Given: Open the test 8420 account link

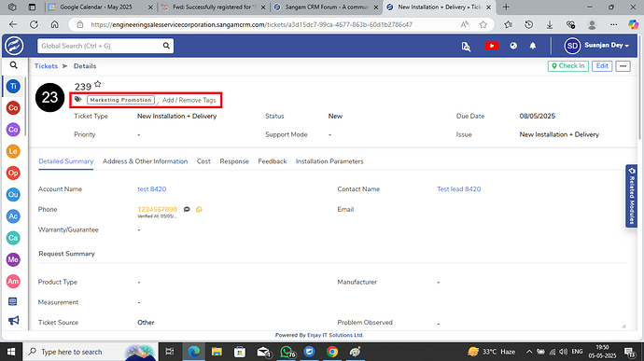Looking at the screenshot, I should pyautogui.click(x=152, y=189).
